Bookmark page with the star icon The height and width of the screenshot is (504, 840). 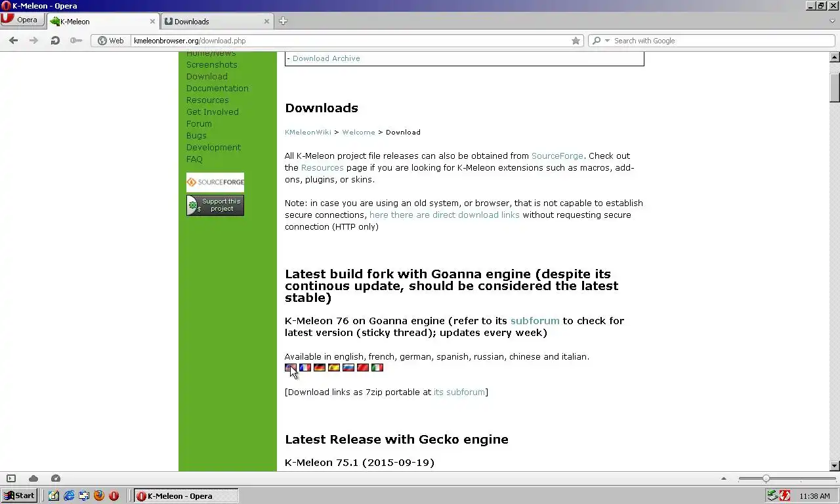576,41
